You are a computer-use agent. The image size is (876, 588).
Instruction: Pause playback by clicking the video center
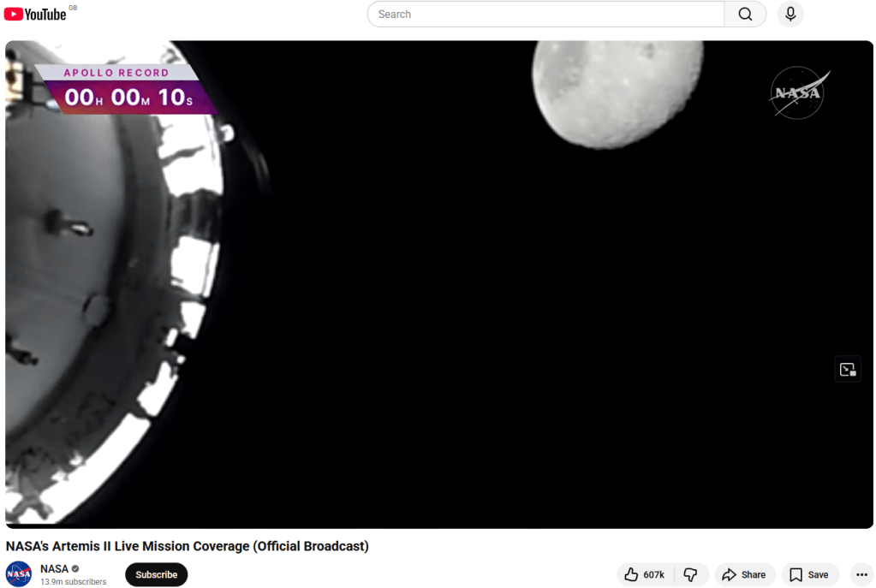(438, 284)
